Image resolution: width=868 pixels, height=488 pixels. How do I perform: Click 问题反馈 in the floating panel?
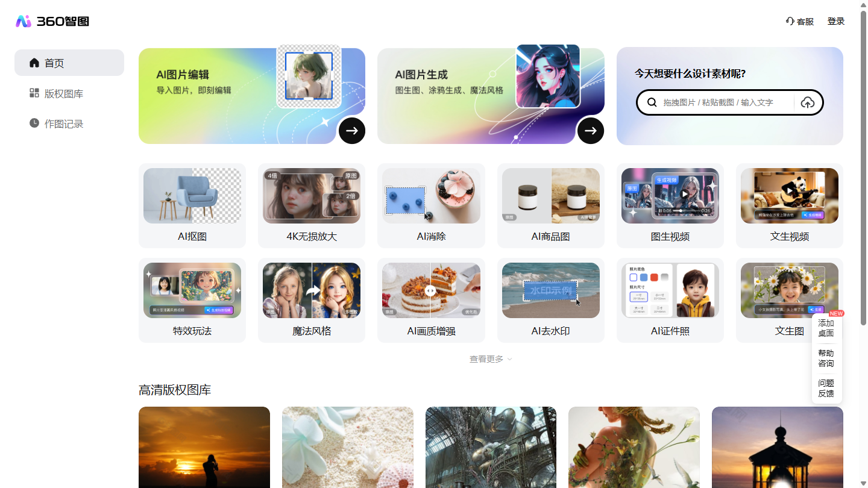coord(826,389)
